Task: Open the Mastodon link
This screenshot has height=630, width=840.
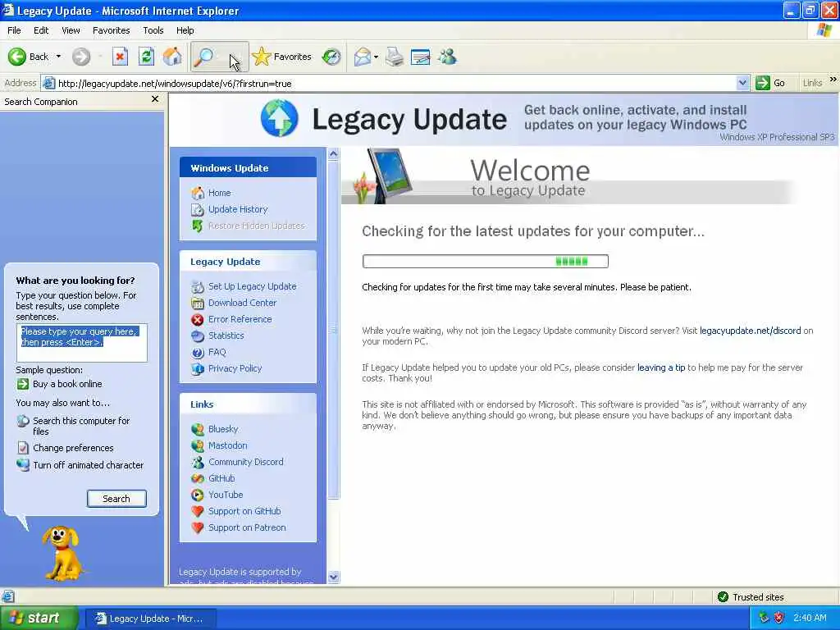Action: click(219, 445)
